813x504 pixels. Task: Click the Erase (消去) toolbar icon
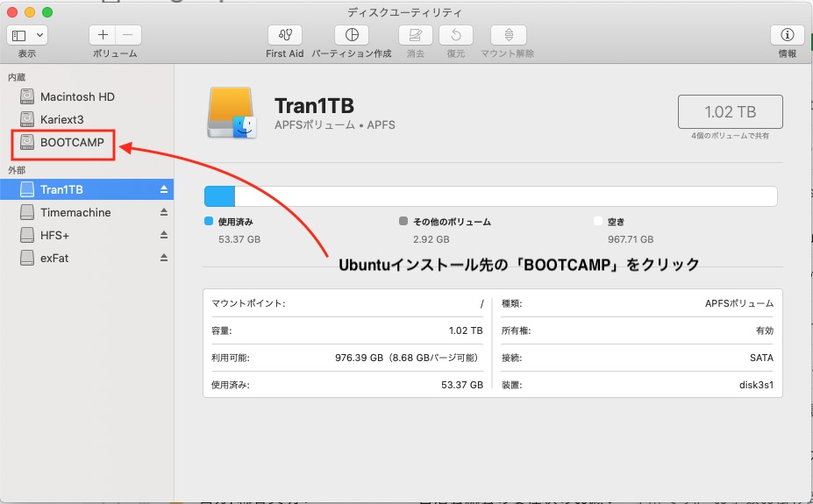click(416, 35)
